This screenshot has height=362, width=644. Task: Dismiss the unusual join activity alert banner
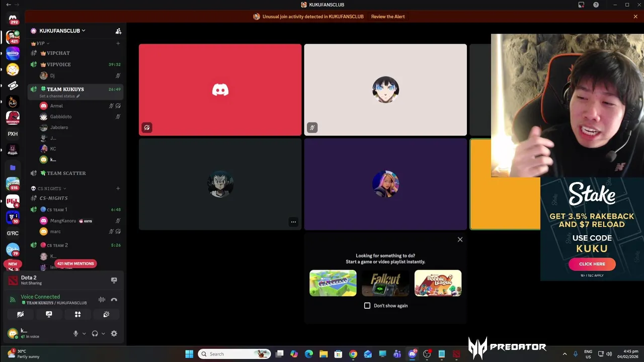(635, 17)
